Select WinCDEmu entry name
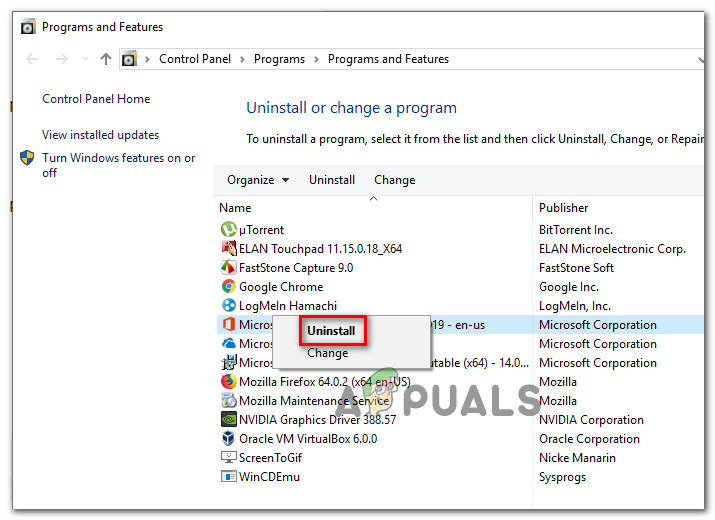Screen dimensions: 715x520 pyautogui.click(x=269, y=476)
